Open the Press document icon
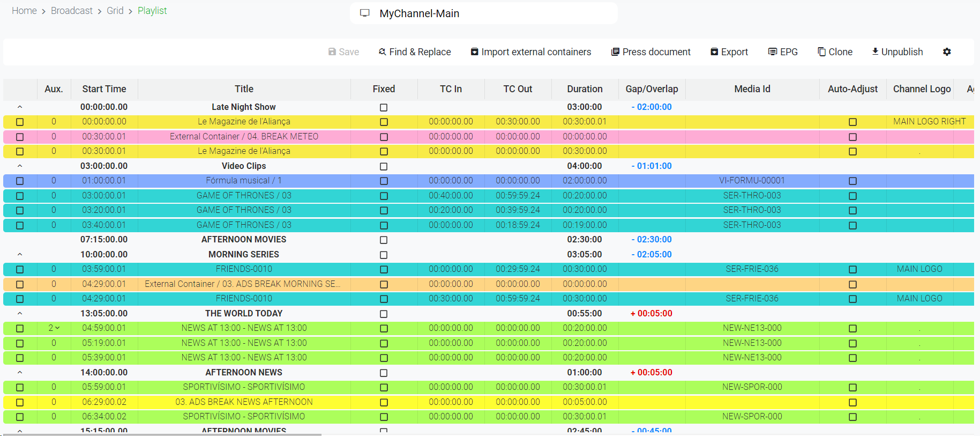Viewport: 980px width, 436px height. [x=615, y=52]
